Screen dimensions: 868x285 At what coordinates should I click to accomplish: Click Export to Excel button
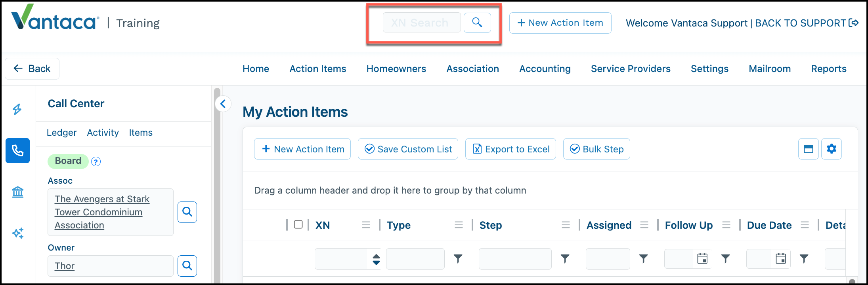[x=510, y=149]
